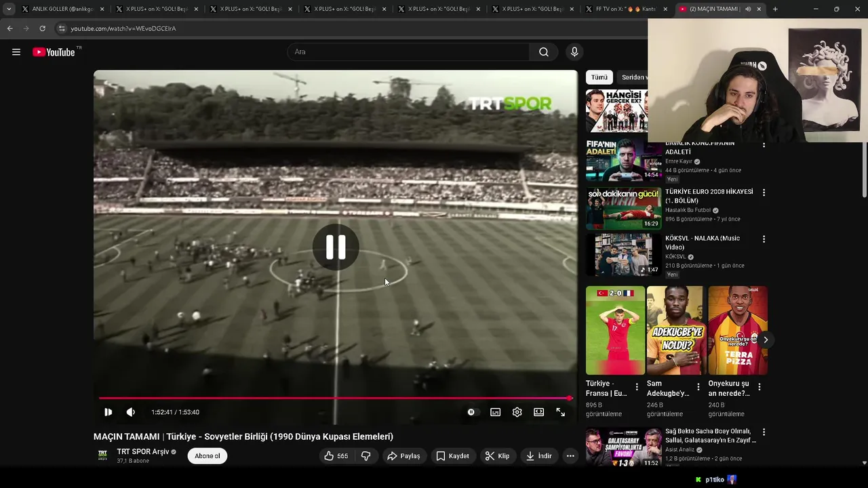
Task: View site information icon in address bar
Action: [62, 28]
